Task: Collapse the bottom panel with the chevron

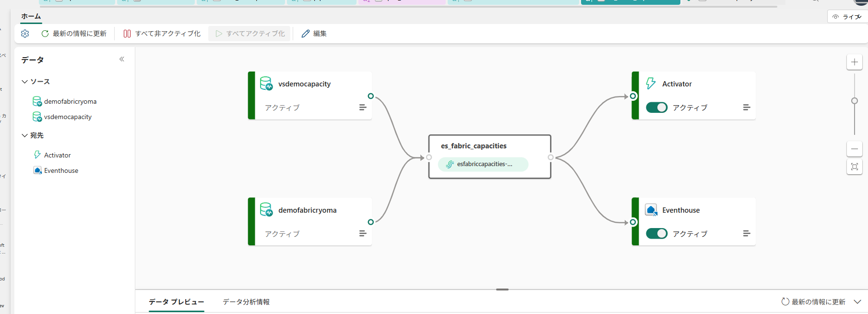Action: [x=857, y=302]
